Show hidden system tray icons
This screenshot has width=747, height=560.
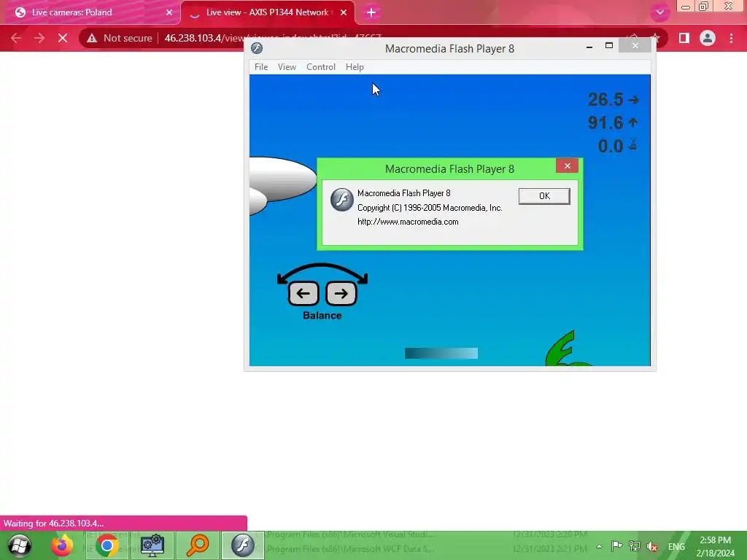point(600,546)
